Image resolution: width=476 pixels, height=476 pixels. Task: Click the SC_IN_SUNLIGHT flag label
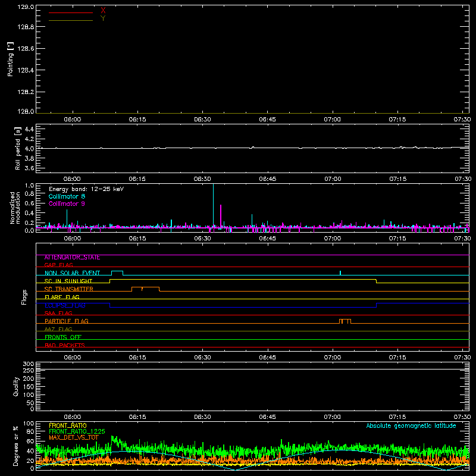68,281
